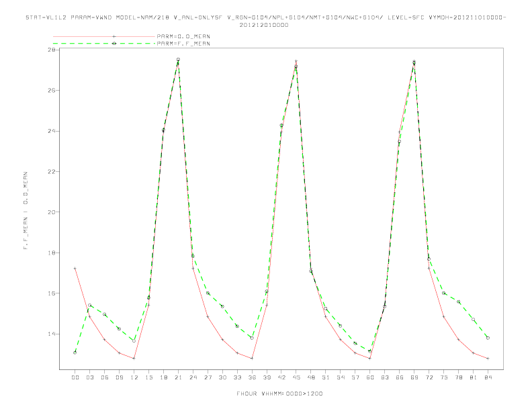Click x-axis tick label 09
532x411 pixels.
click(x=119, y=377)
